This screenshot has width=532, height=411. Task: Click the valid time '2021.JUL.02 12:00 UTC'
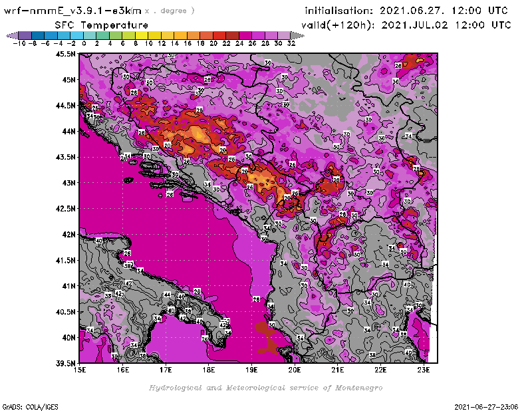(x=446, y=25)
